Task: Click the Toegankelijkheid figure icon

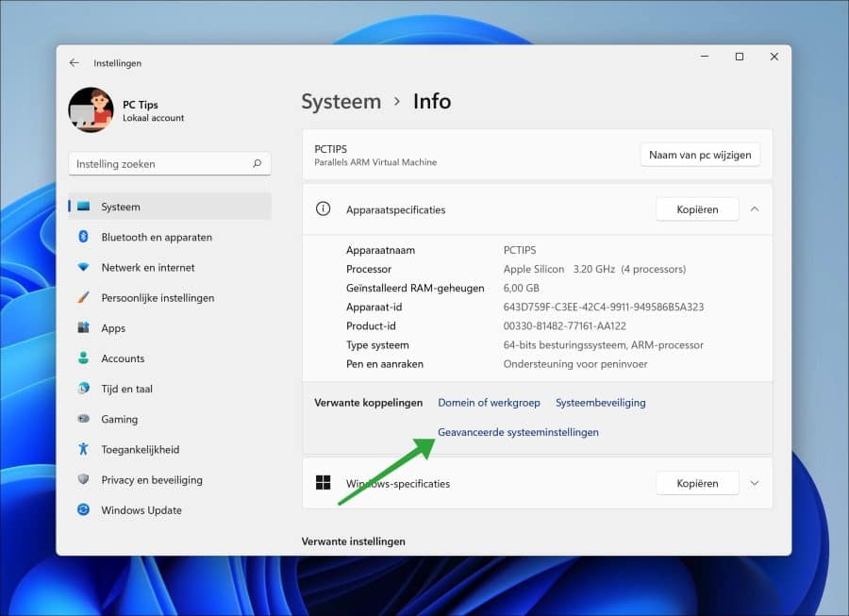Action: coord(83,449)
